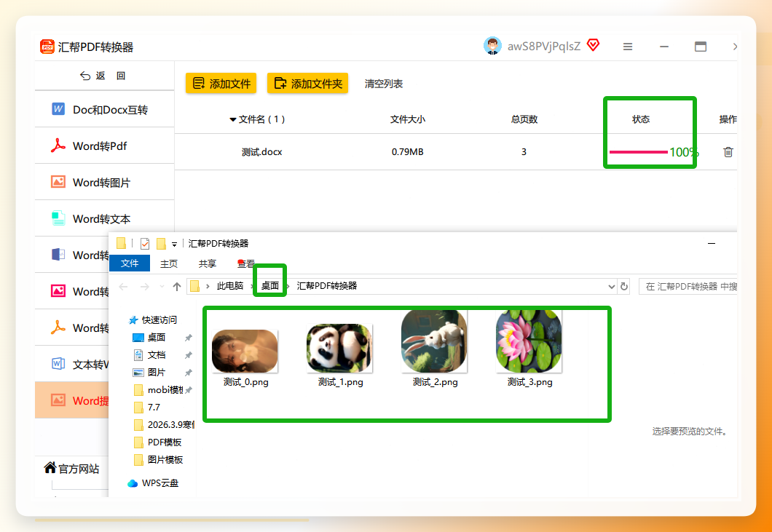The width and height of the screenshot is (772, 532).
Task: Click the 添加文件 button
Action: 221,83
